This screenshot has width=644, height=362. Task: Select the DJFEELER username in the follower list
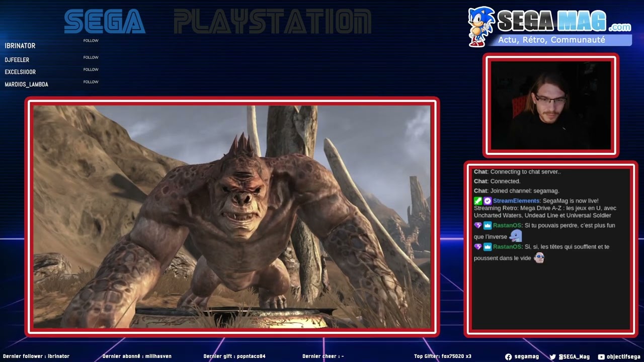click(17, 60)
